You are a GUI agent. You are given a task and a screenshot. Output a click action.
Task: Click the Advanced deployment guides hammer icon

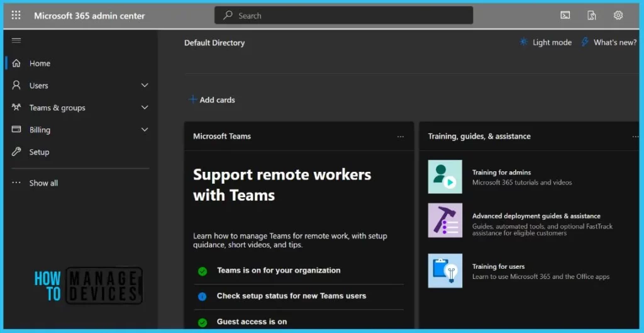click(445, 220)
